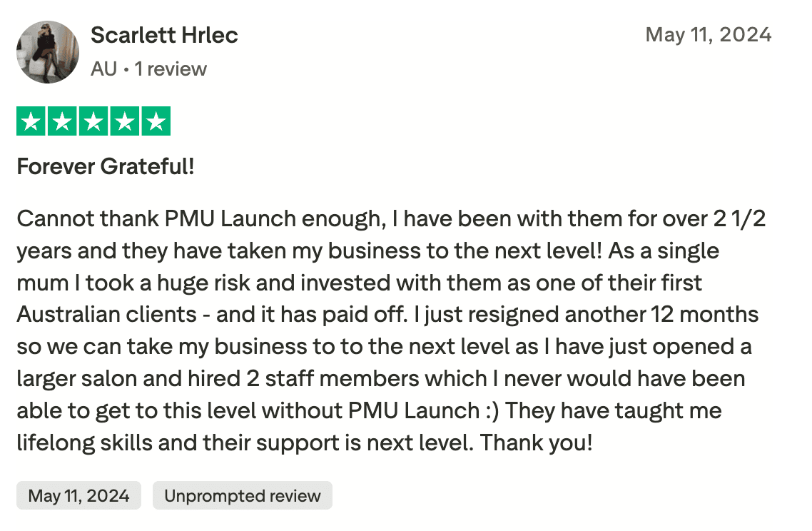
Task: Click the AU country label
Action: 103,69
